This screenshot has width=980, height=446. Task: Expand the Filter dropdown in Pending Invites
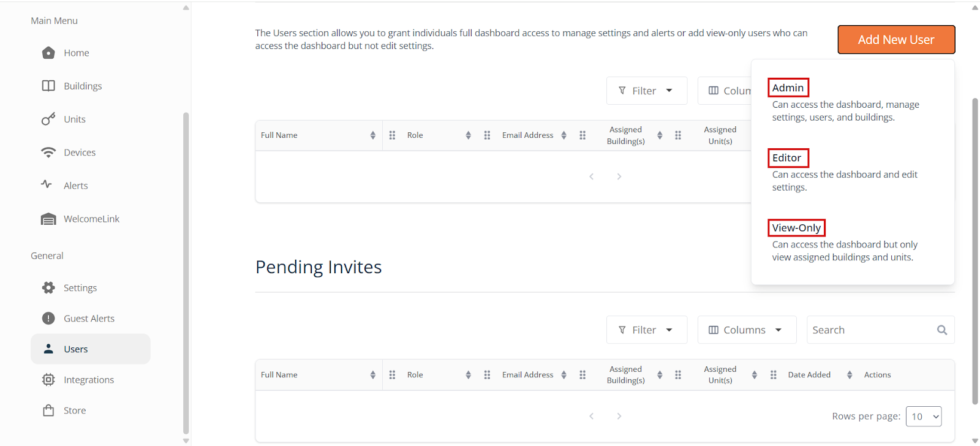click(x=646, y=330)
